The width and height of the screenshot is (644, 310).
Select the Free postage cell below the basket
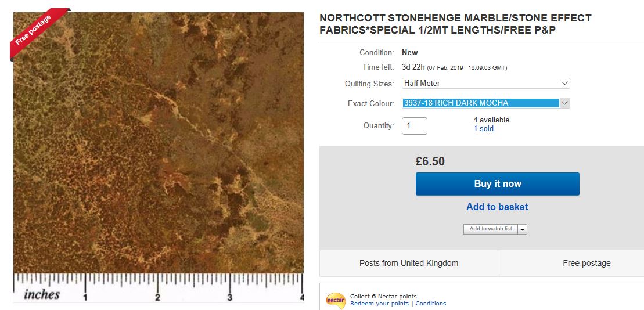pos(587,263)
